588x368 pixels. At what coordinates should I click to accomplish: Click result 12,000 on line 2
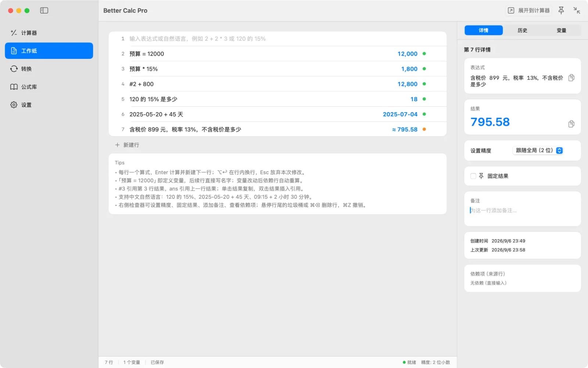click(x=407, y=54)
